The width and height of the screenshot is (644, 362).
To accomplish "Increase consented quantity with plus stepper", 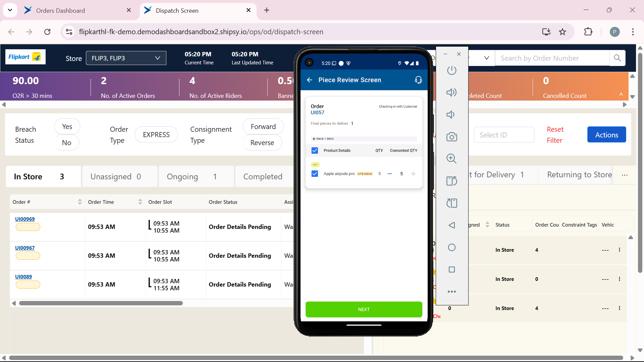I will coord(413,174).
